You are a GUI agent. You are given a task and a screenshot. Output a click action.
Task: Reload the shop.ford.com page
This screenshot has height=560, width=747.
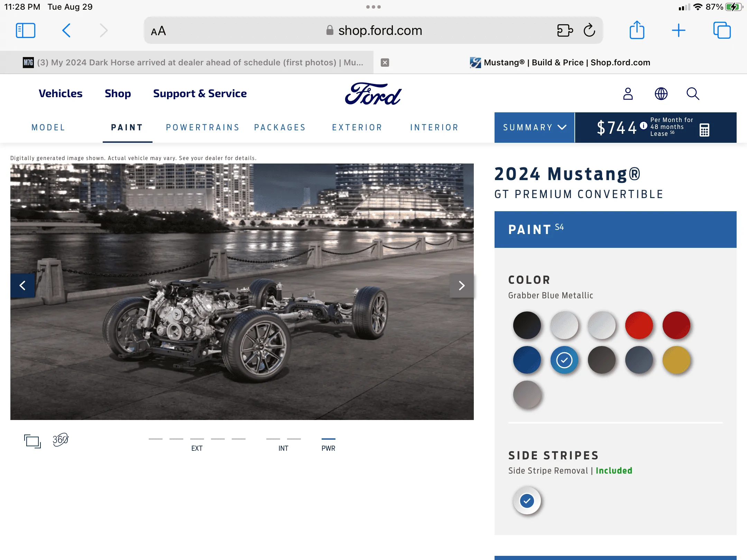[589, 30]
